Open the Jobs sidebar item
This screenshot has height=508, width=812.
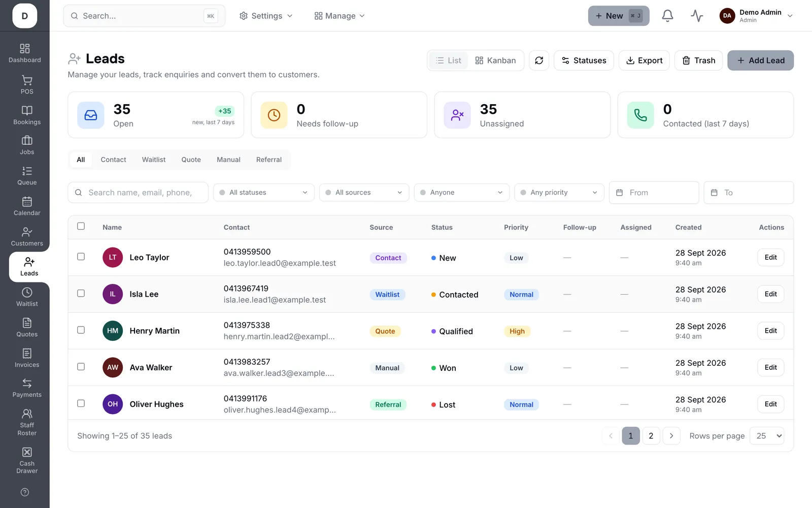[x=27, y=145]
